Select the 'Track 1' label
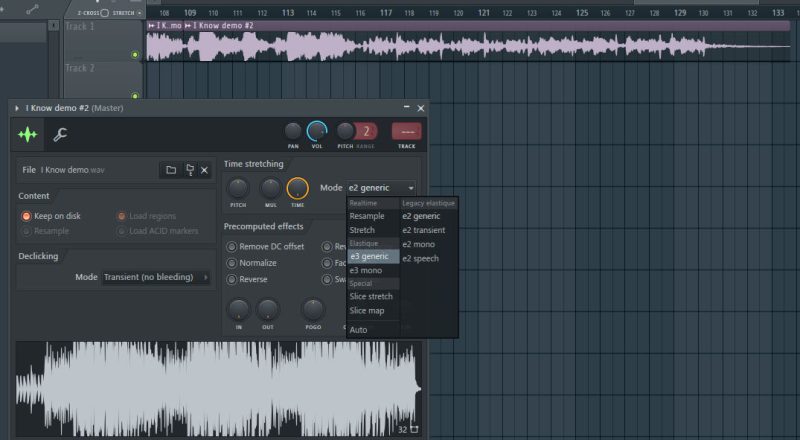 [x=80, y=27]
